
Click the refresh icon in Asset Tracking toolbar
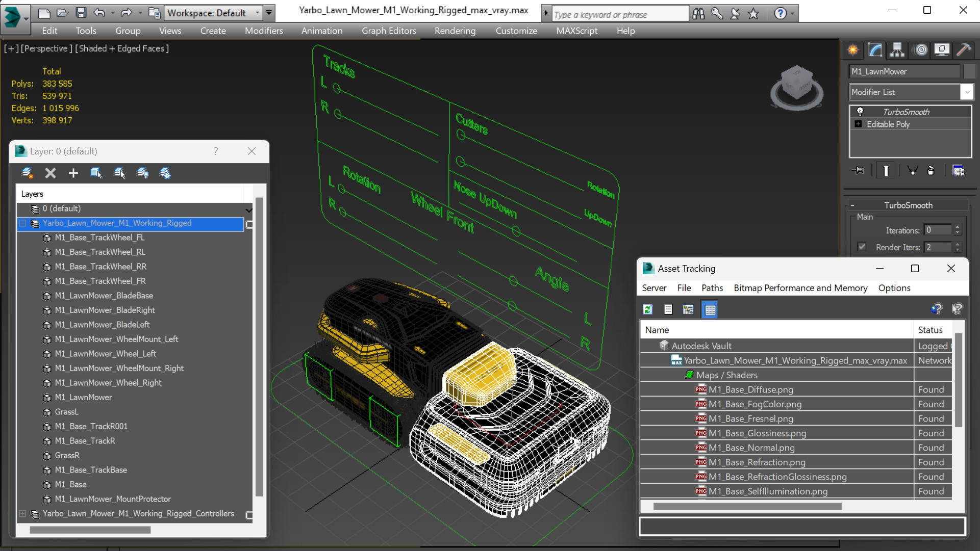tap(647, 309)
